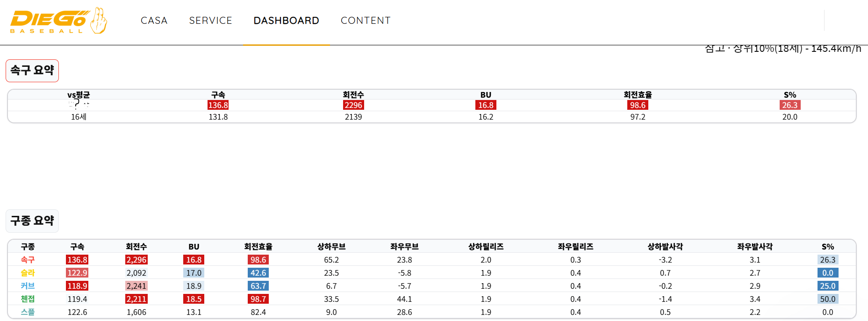Click the 상하무브 column header
The height and width of the screenshot is (321, 868).
click(331, 247)
